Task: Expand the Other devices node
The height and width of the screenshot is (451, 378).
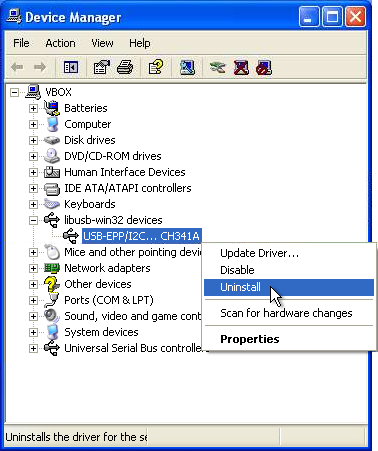Action: (33, 284)
